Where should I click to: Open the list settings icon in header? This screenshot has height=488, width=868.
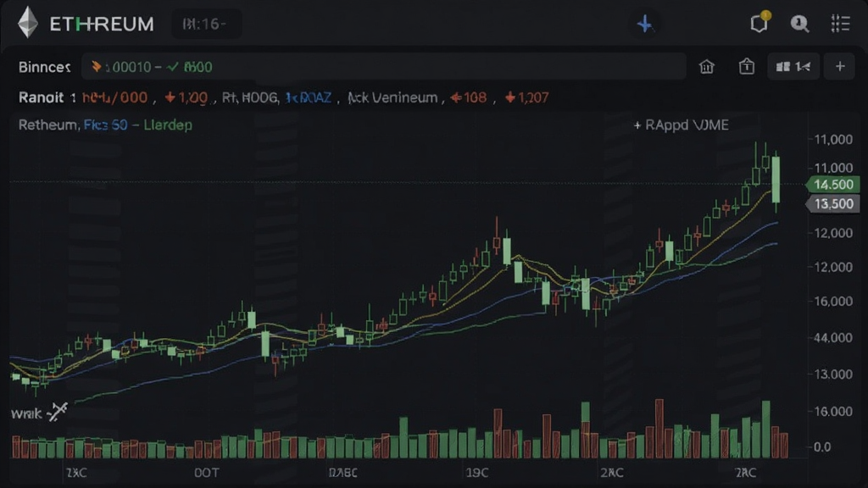pos(840,23)
